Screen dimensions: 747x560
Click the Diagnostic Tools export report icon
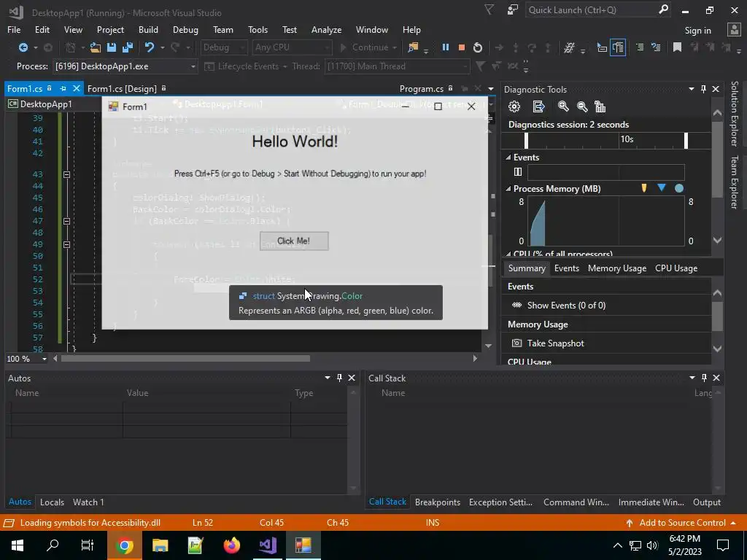(x=539, y=106)
